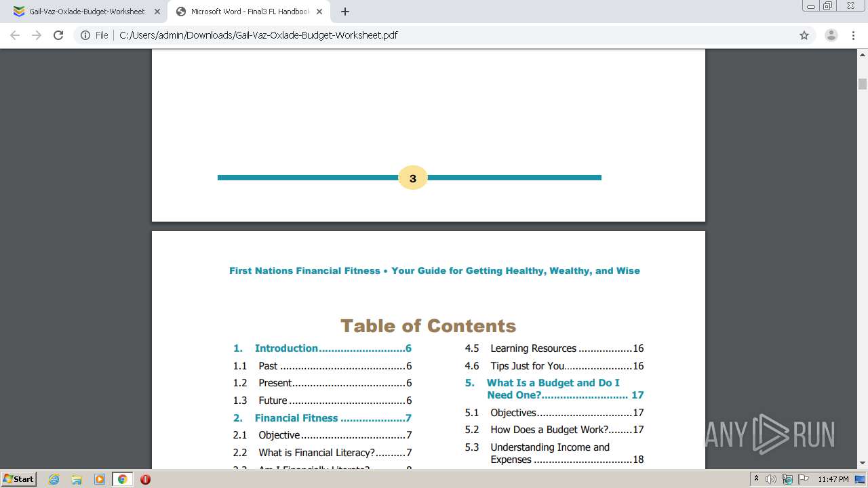Image resolution: width=868 pixels, height=488 pixels.
Task: Open the 1.1 Past contents entry
Action: click(x=323, y=366)
